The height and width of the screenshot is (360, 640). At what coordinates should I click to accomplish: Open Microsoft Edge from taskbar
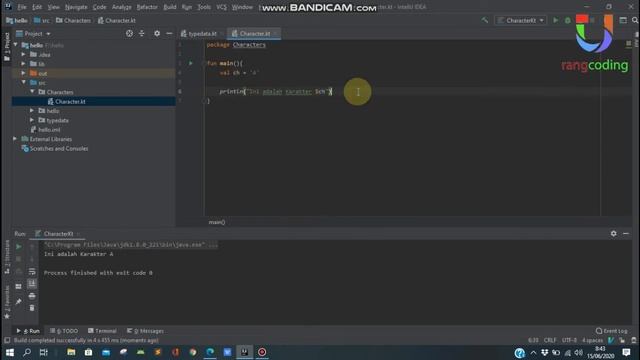[x=210, y=352]
